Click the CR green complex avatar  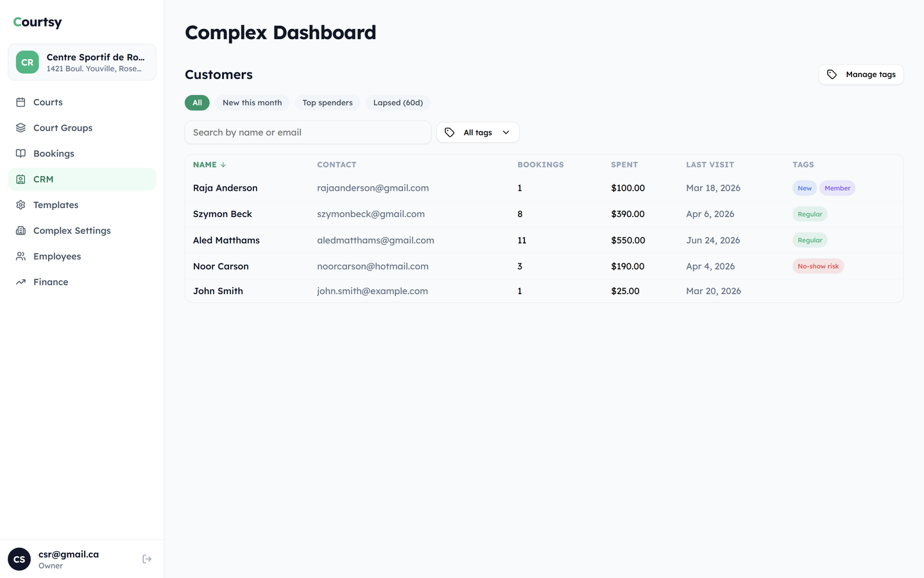[28, 62]
